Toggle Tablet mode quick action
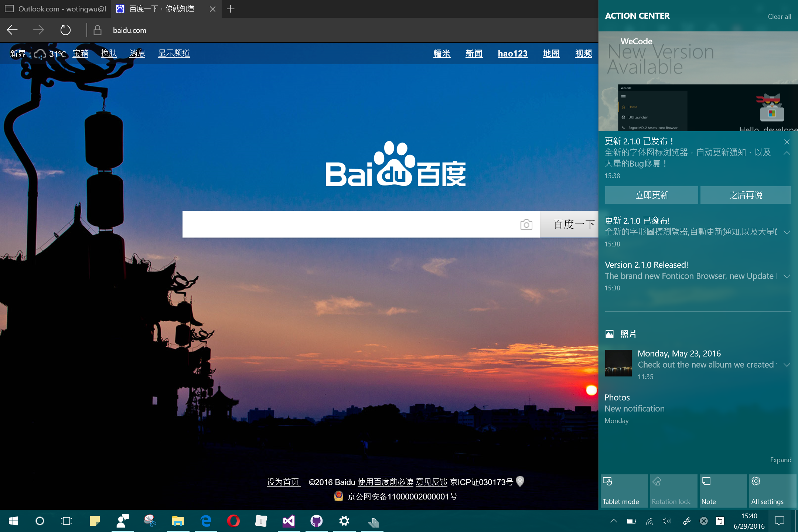798x532 pixels. 624,491
